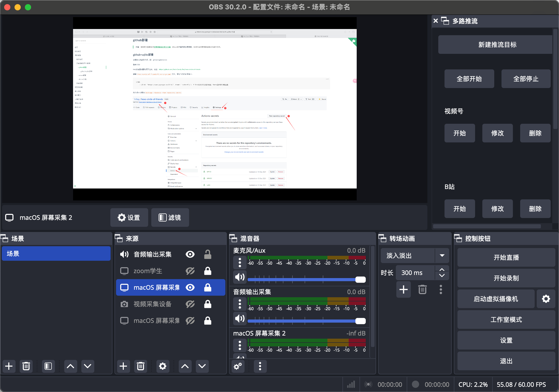Select the zoom学生 source row

pos(170,271)
